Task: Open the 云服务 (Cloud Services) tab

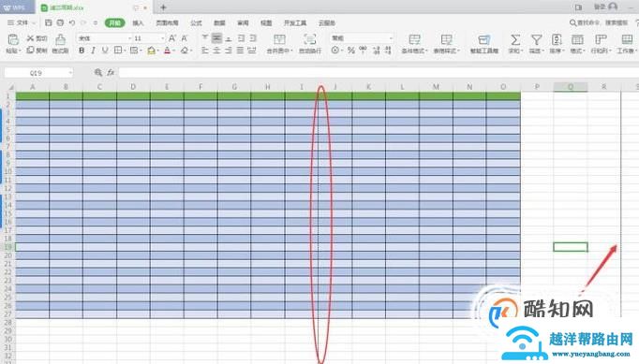Action: tap(327, 22)
